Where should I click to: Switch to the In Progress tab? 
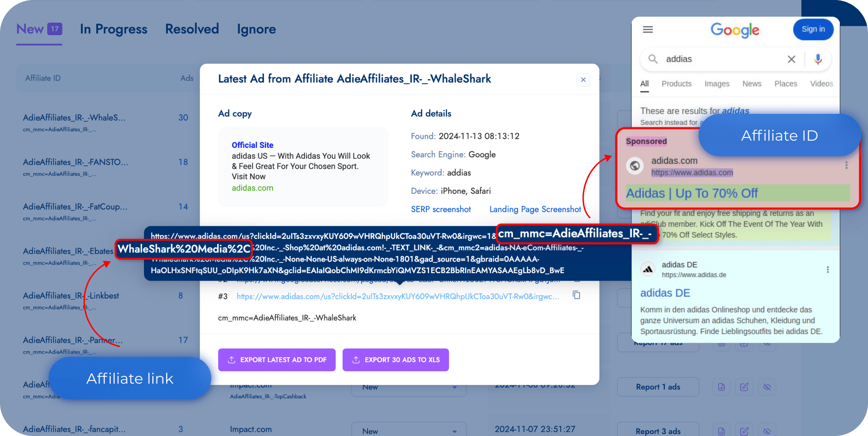(113, 29)
